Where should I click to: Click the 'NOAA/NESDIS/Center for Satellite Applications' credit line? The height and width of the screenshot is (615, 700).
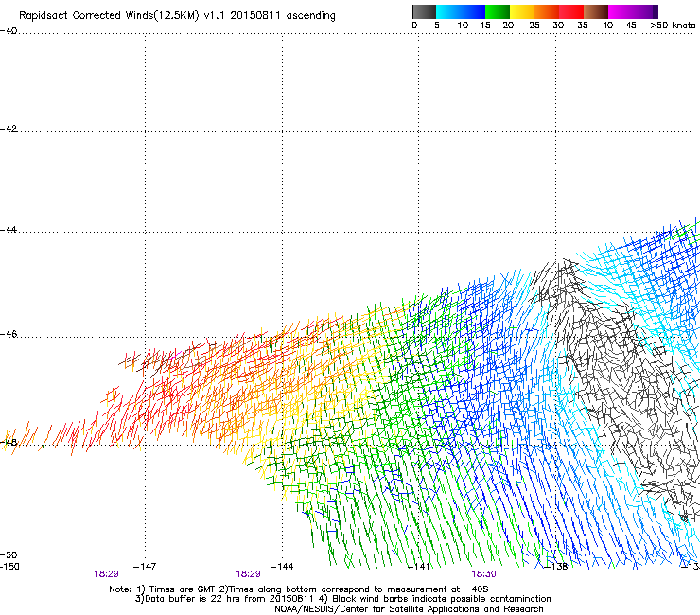409,609
